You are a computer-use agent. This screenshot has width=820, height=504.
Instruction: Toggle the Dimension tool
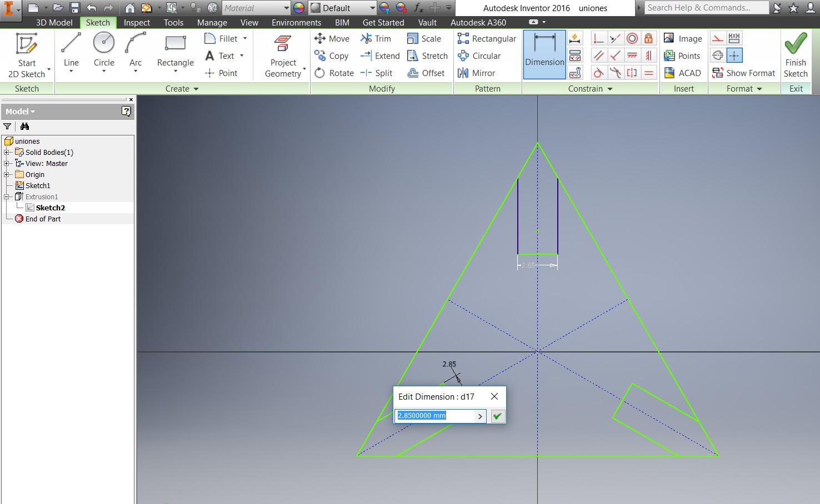tap(544, 55)
